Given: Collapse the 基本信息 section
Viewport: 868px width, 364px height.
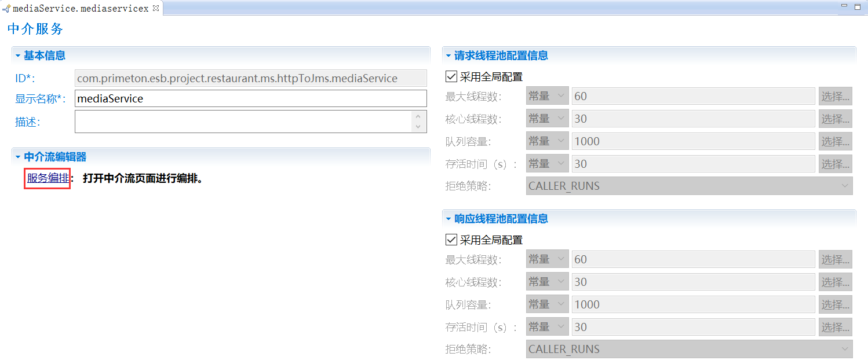Looking at the screenshot, I should point(18,56).
